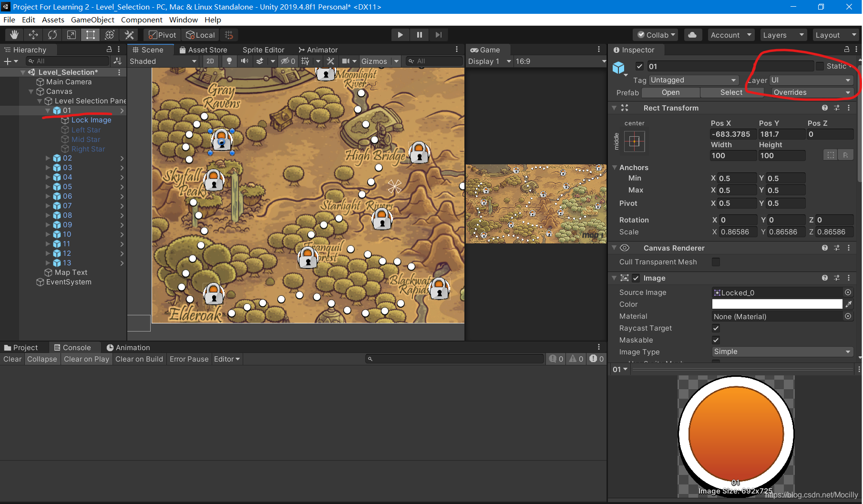Viewport: 863px width, 504px height.
Task: Open the cloud services icon
Action: point(692,35)
